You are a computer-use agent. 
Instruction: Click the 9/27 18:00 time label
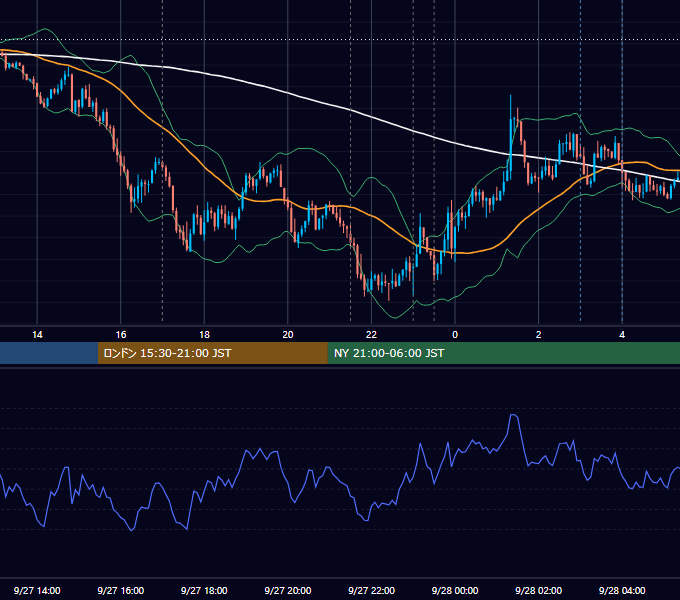click(x=204, y=590)
